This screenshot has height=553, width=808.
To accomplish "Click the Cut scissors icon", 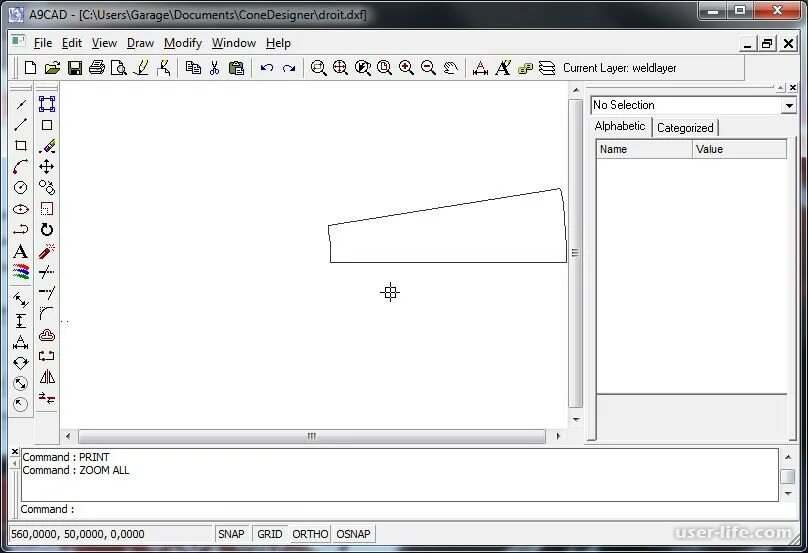I will 215,68.
